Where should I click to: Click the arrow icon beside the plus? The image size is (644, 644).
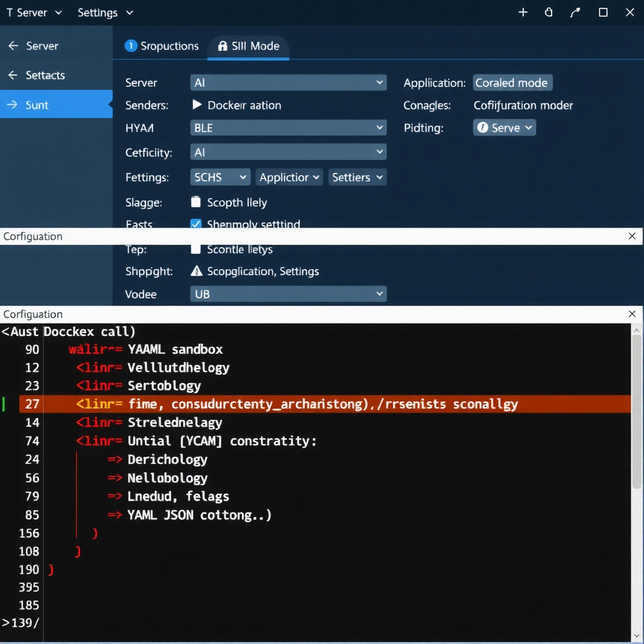click(575, 13)
